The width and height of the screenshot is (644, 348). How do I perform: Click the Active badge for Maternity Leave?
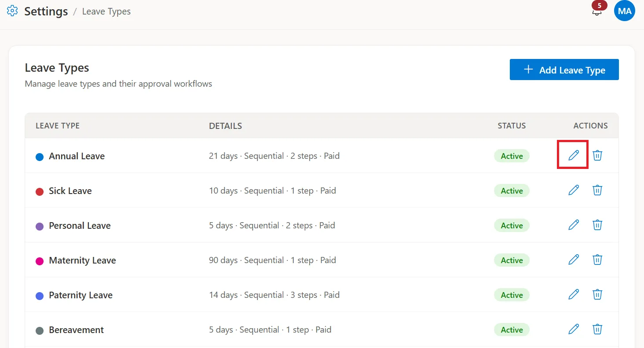512,260
